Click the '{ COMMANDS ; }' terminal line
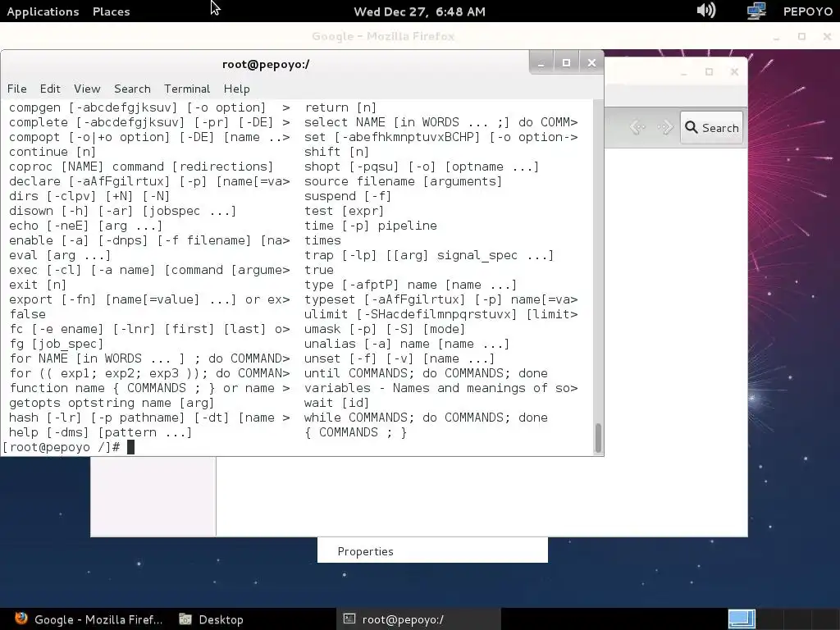The height and width of the screenshot is (630, 840). pos(356,432)
